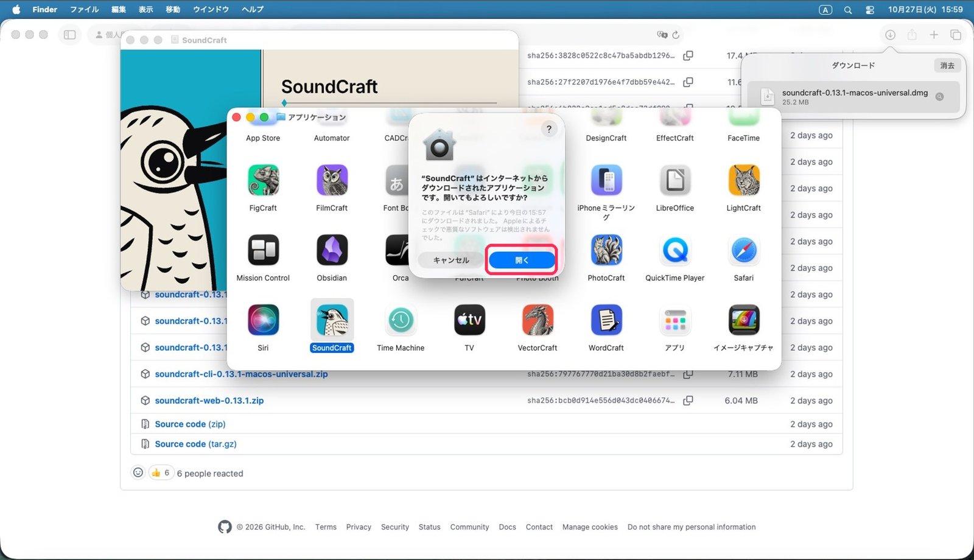Open LightCraft lynx icon
Screen dimensions: 974x560
point(744,180)
